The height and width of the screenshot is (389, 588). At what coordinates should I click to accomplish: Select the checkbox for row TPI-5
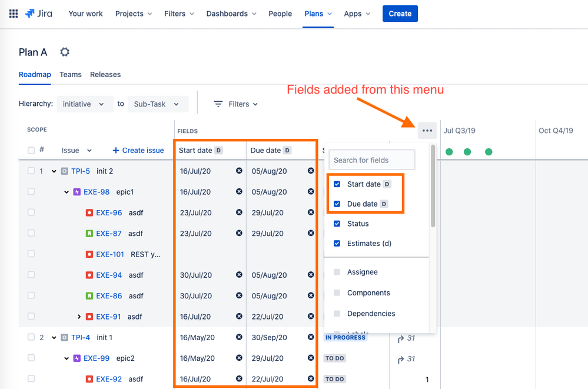pyautogui.click(x=31, y=171)
